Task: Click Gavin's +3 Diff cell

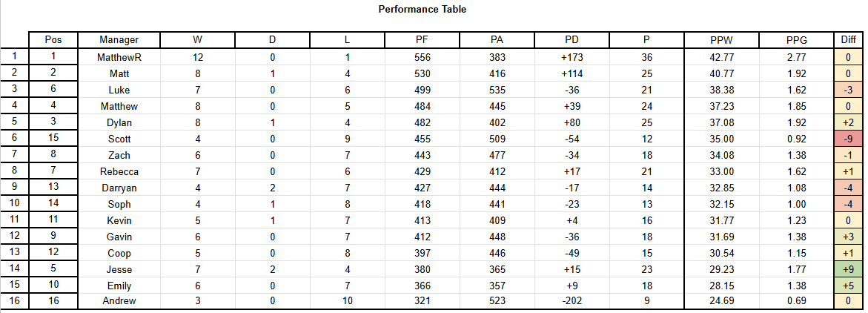Action: coord(847,237)
